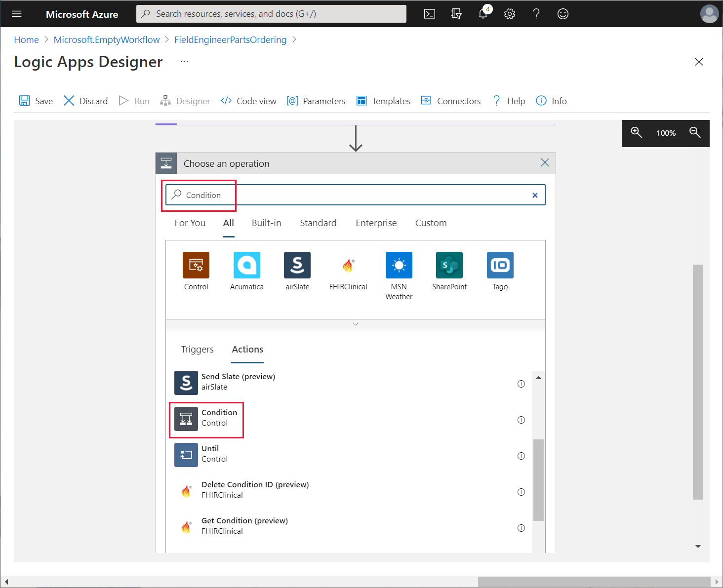The height and width of the screenshot is (588, 723).
Task: Go to Home breadcrumb
Action: point(26,39)
